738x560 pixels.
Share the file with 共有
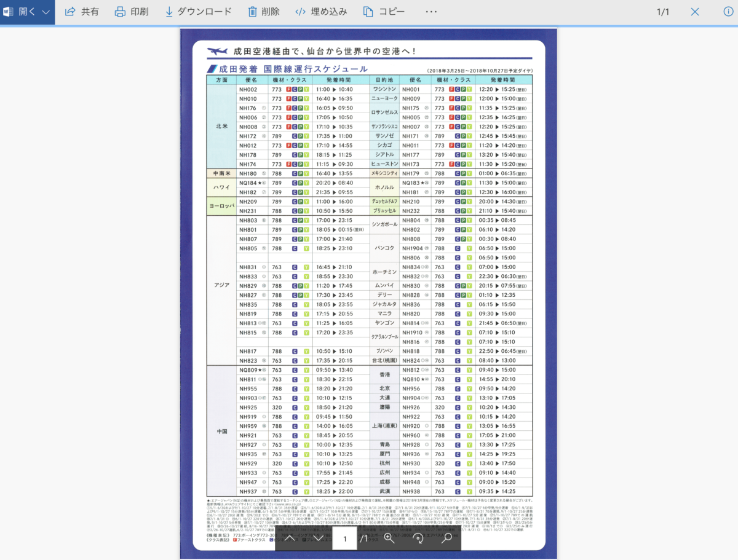[x=82, y=12]
